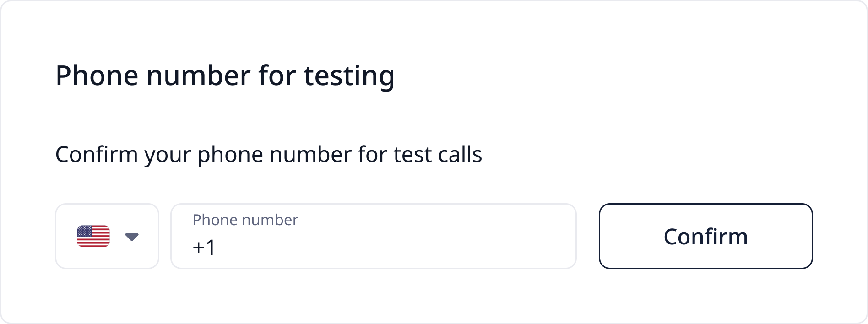Click the word "Phone" in the heading

(97, 76)
